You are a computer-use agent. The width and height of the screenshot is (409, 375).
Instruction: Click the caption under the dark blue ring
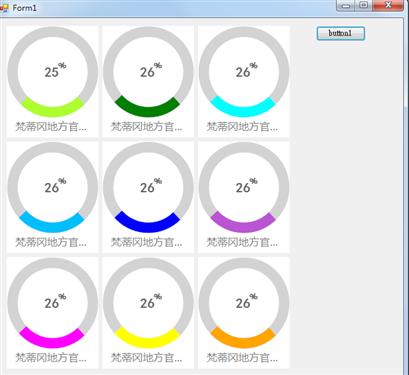(x=147, y=242)
